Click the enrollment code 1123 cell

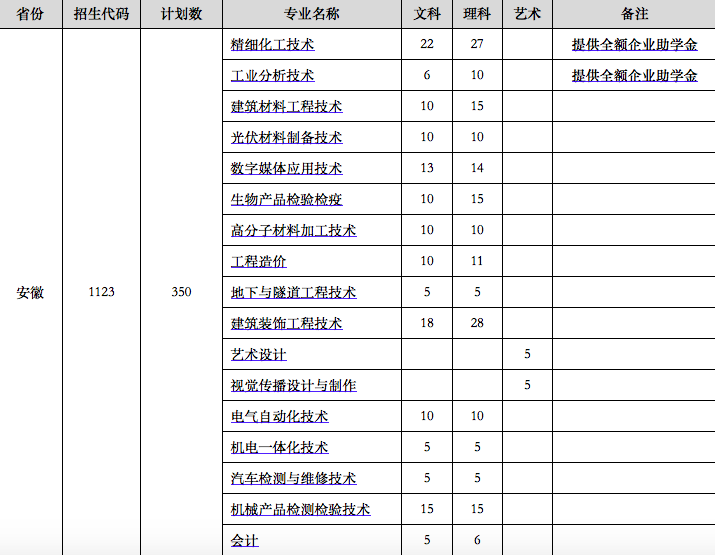pyautogui.click(x=101, y=292)
